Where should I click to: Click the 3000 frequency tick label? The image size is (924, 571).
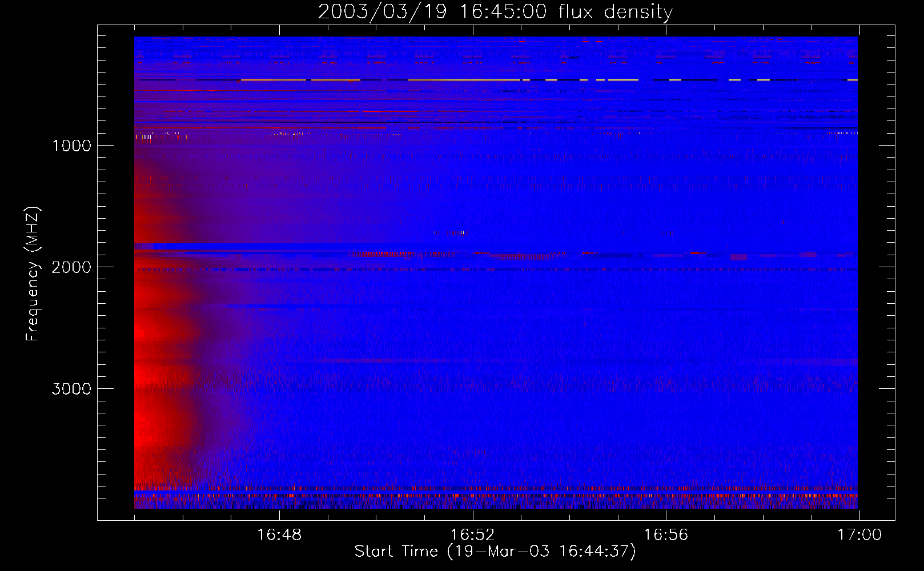pyautogui.click(x=71, y=389)
